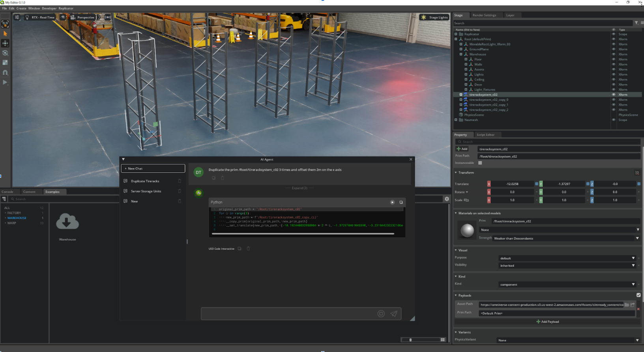Open the Create menu
Image resolution: width=644 pixels, height=352 pixels.
(21, 8)
